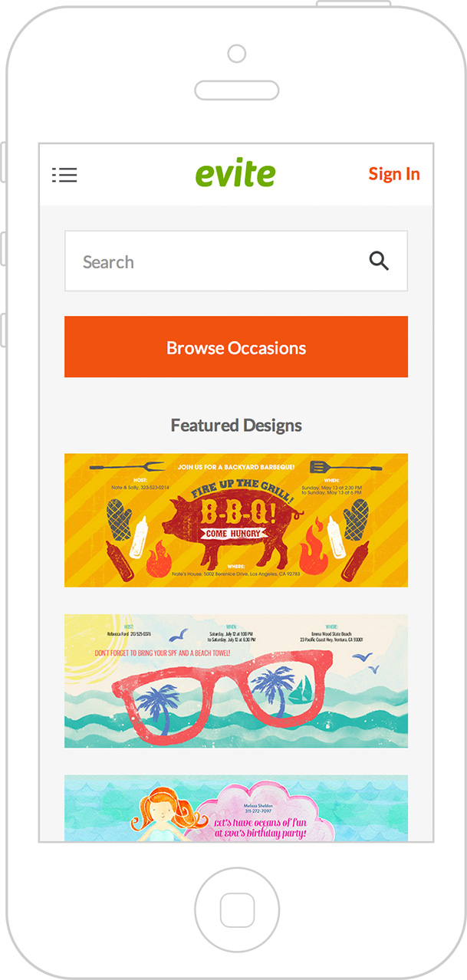Screen dimensions: 467x980
Task: Click the grill fork icon on BBQ invite
Action: (x=127, y=466)
